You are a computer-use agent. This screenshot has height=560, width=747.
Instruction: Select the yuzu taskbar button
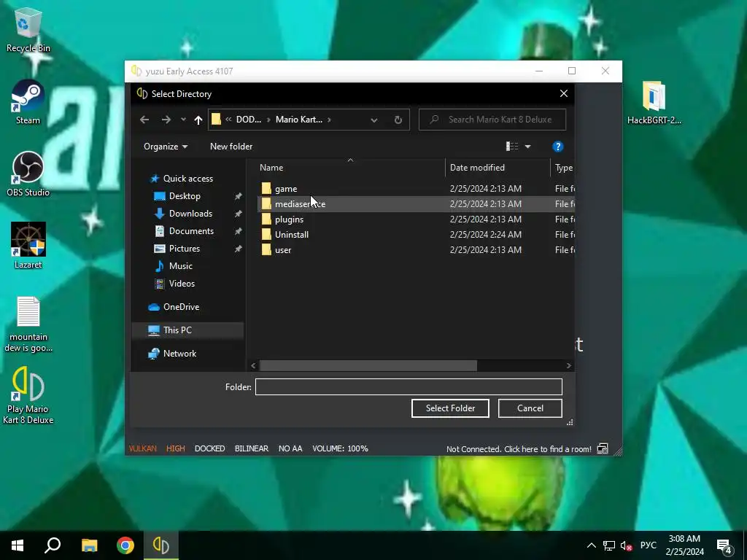pyautogui.click(x=161, y=545)
